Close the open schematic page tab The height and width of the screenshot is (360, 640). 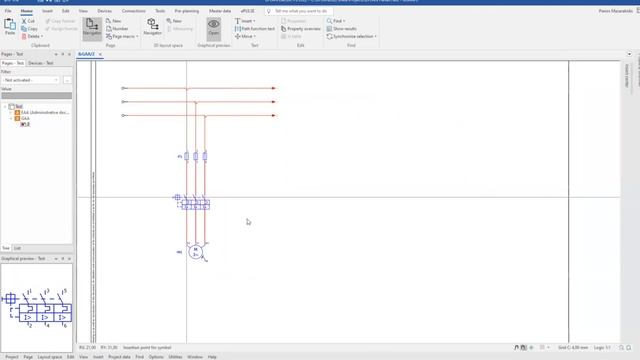click(100, 54)
